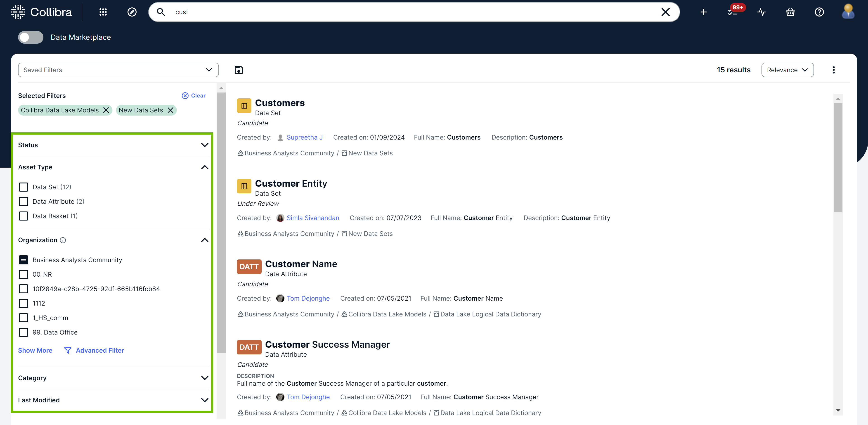Viewport: 868px width, 425px height.
Task: Open the activity pulse icon
Action: pos(761,12)
